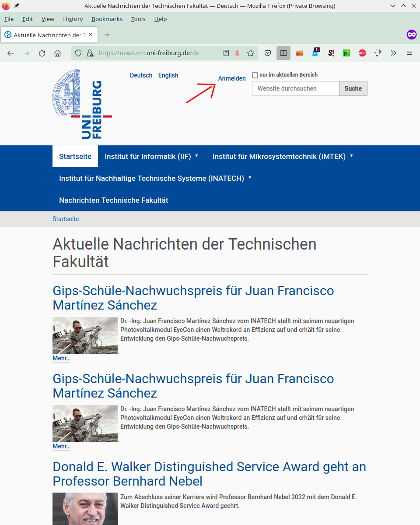
Task: Switch site language to Deutsch
Action: click(141, 75)
